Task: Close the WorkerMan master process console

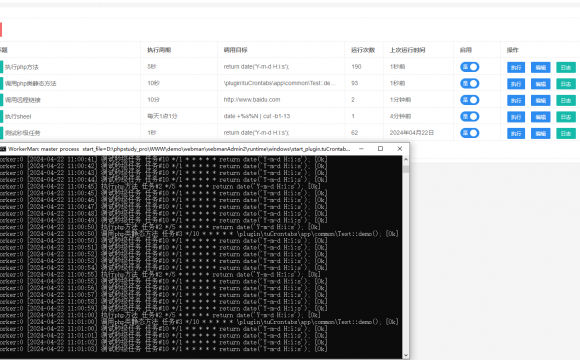Action: tap(399, 148)
